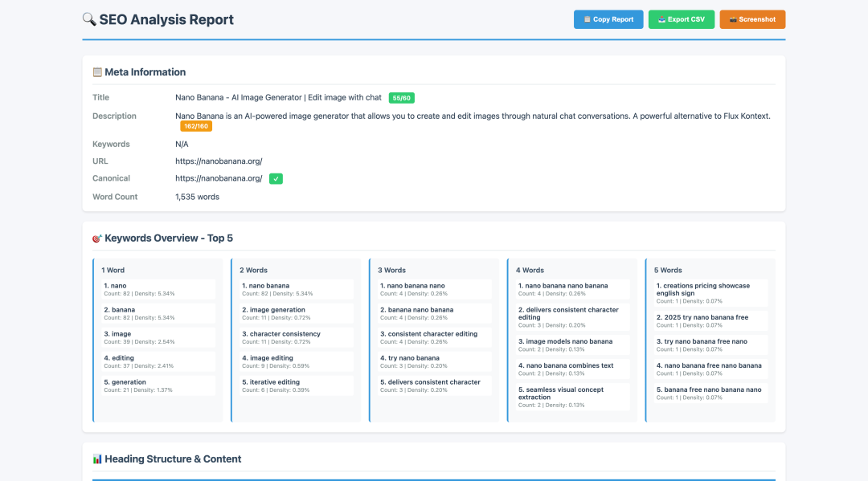Export the report as CSV
868x481 pixels.
coord(682,19)
